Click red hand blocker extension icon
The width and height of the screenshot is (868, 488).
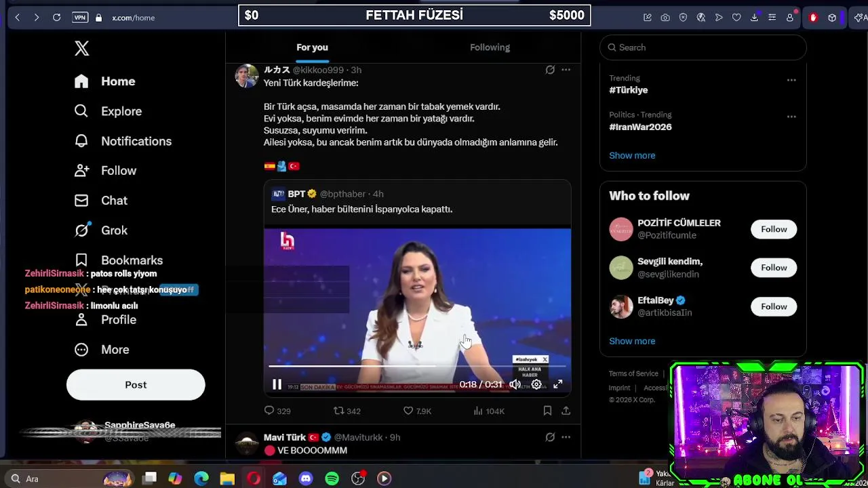[813, 18]
